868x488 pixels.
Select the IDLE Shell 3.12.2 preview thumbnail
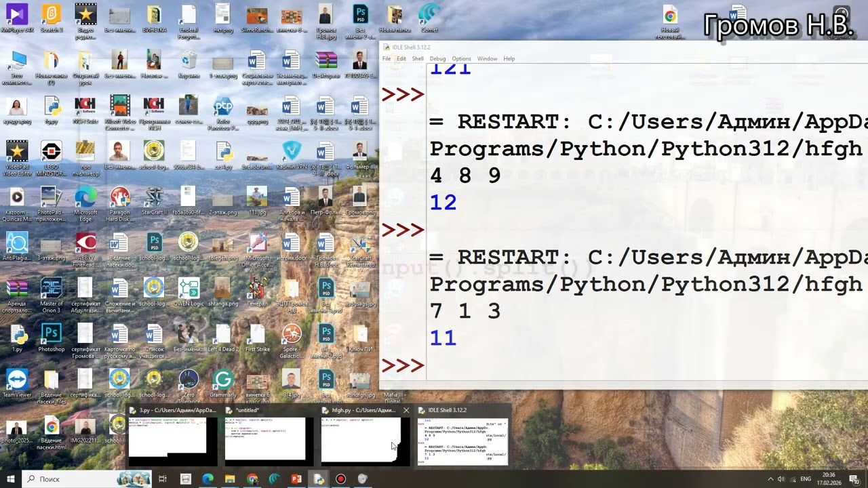(x=462, y=435)
